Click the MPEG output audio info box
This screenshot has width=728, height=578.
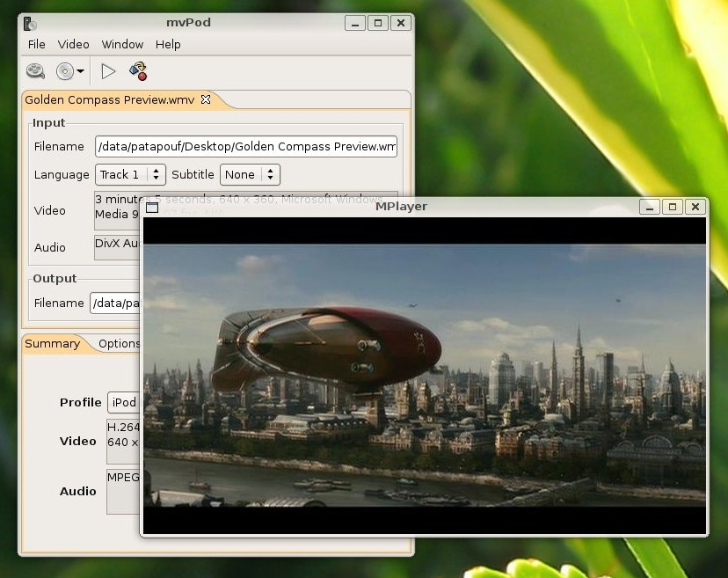[x=123, y=491]
